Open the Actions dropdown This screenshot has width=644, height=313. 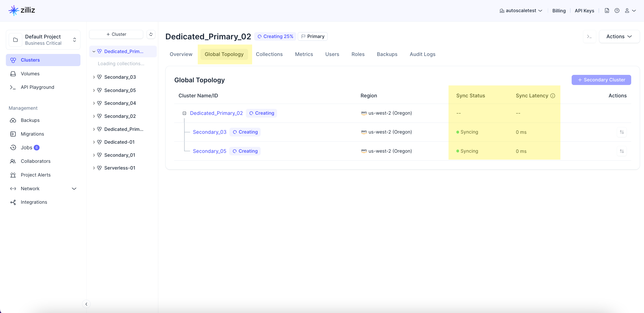pyautogui.click(x=619, y=36)
